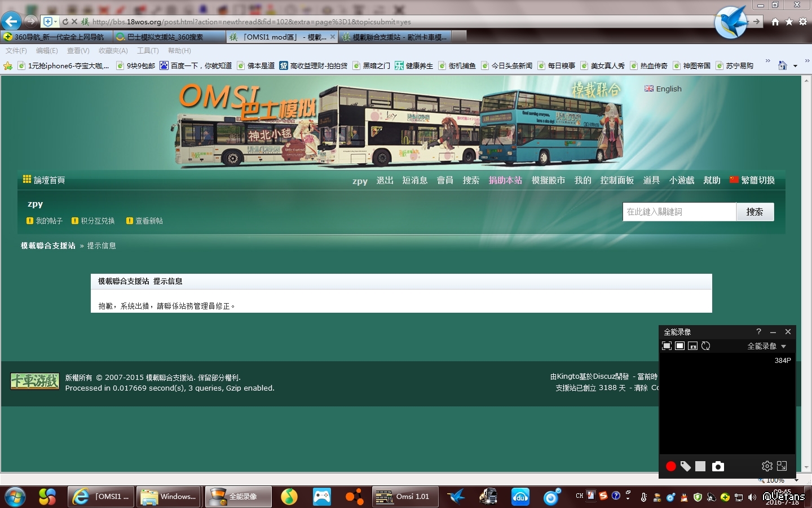The image size is (812, 508).
Task: Click the 384P resolution label in recorder
Action: 783,360
